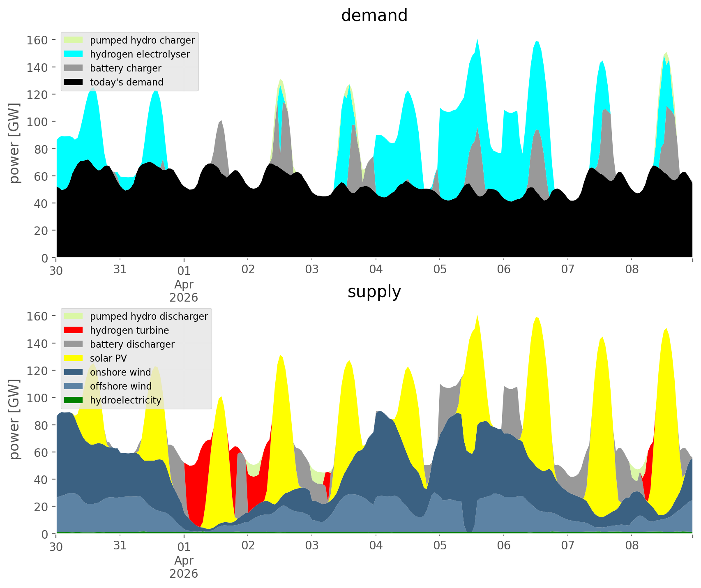This screenshot has height=588, width=701.
Task: Click the supply chart's power [GW] axis label
Action: click(x=14, y=419)
